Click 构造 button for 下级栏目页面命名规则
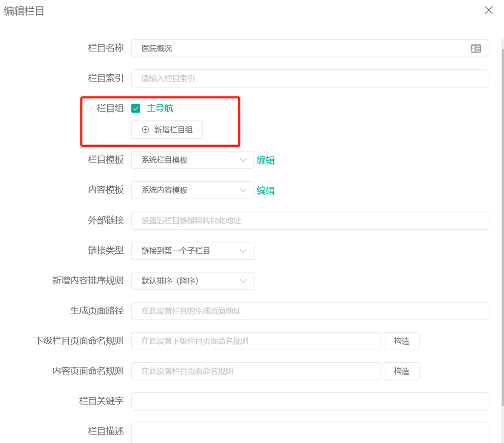This screenshot has height=443, width=504. click(x=401, y=341)
